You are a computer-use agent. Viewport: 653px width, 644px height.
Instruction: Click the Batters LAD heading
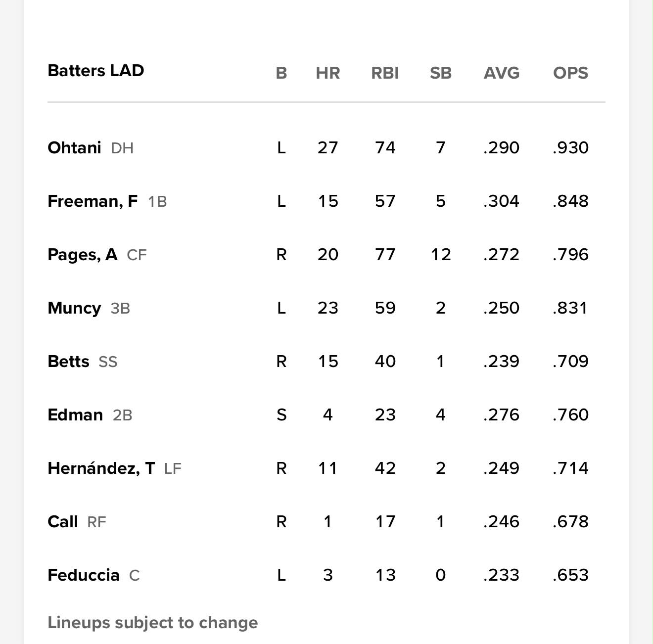[96, 70]
